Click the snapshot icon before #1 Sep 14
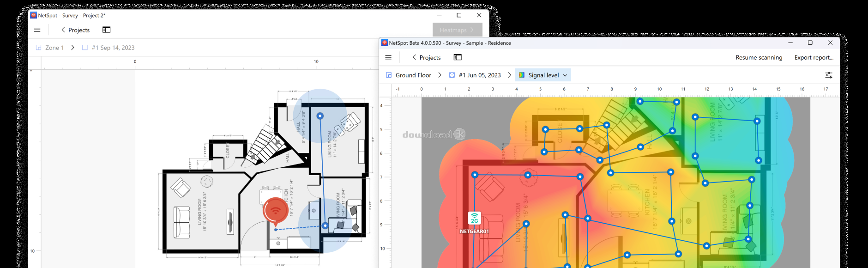This screenshot has width=868, height=268. pos(85,48)
